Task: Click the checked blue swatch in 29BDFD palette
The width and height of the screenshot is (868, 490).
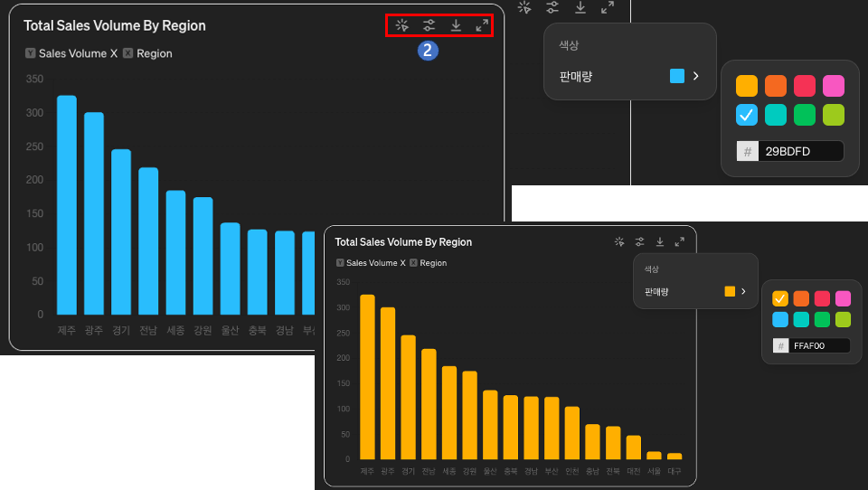Action: (747, 115)
